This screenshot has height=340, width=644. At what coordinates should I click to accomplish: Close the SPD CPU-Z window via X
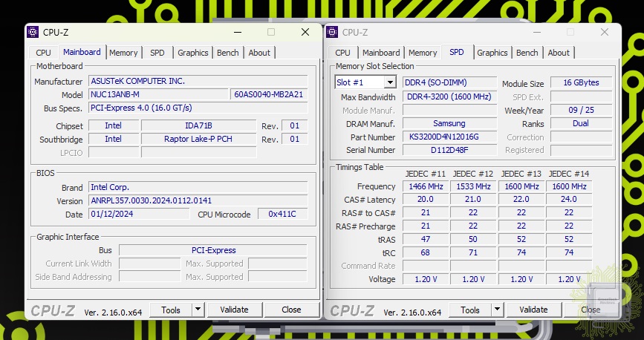tap(604, 32)
